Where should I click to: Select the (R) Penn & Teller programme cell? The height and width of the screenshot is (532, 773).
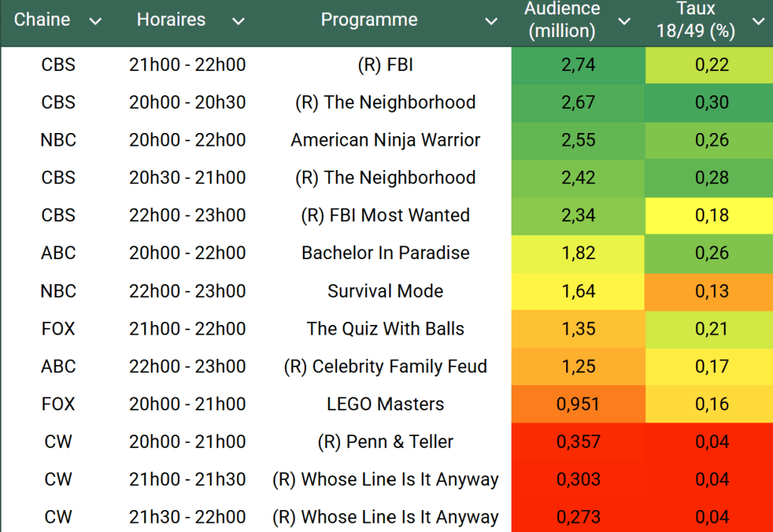[x=385, y=442]
